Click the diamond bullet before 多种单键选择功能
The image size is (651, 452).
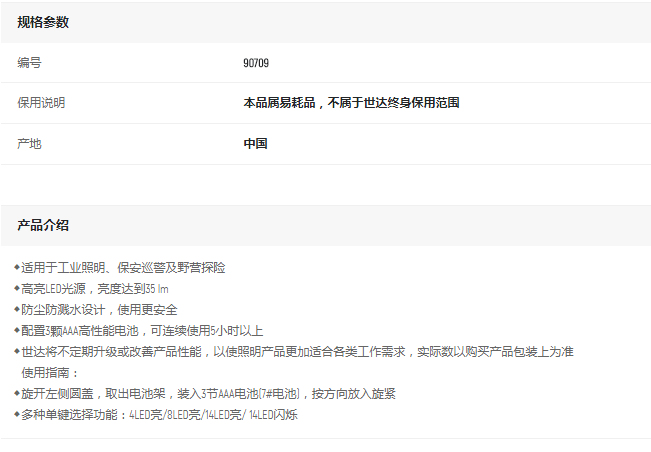[17, 415]
